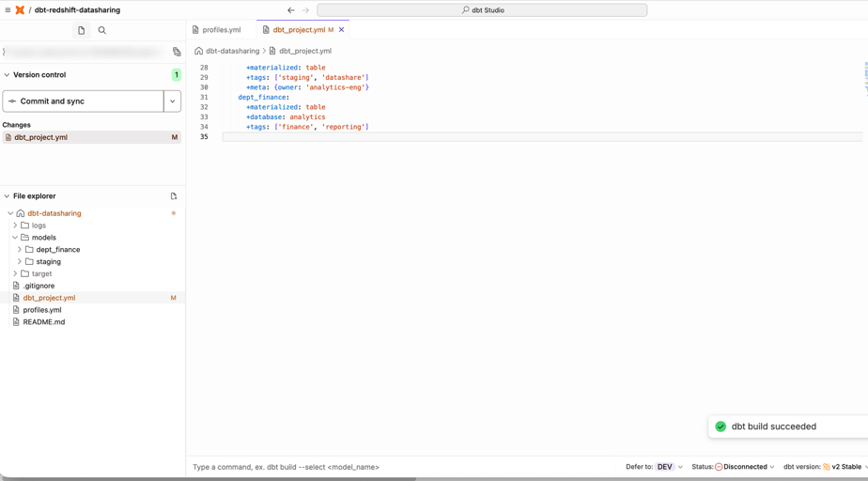Click '+database: analytics' code line
Screen dimensions: 868x481
click(x=286, y=116)
